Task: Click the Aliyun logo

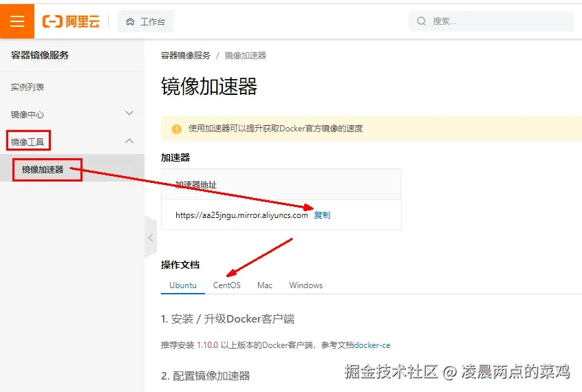Action: (71, 21)
